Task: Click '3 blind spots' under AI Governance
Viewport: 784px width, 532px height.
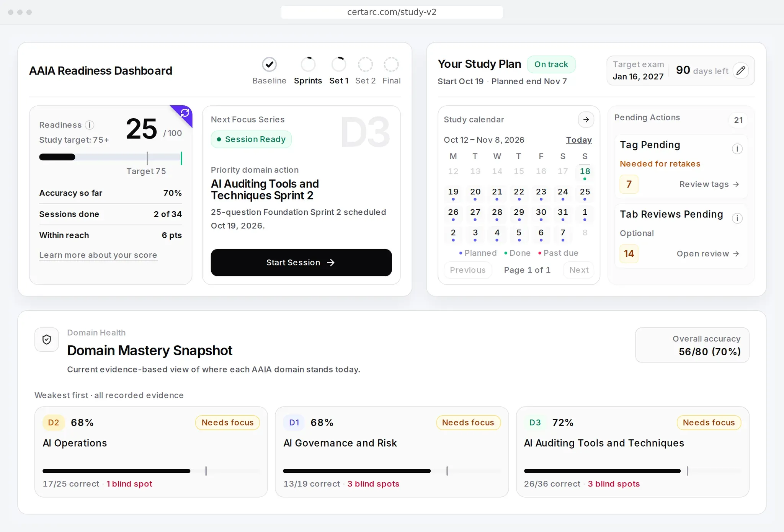Action: (x=373, y=484)
